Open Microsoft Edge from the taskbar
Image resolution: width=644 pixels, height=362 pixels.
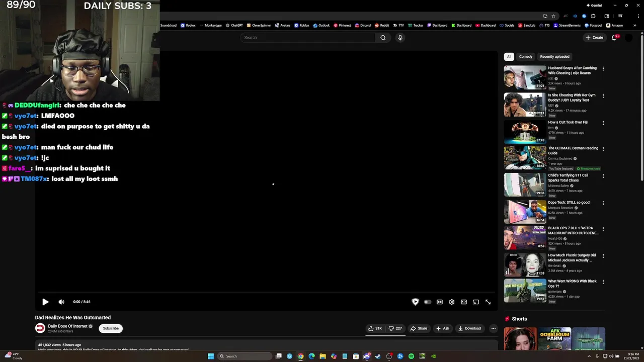[x=311, y=356]
